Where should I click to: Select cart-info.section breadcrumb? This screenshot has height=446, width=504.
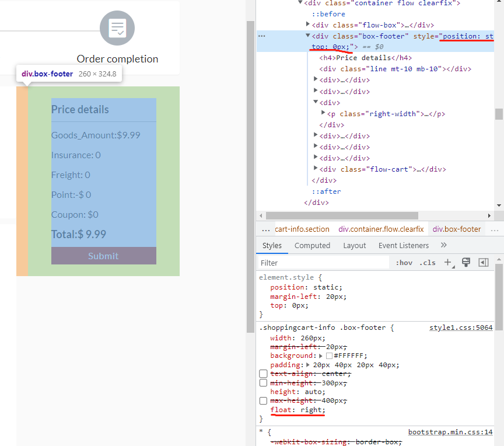click(x=302, y=229)
